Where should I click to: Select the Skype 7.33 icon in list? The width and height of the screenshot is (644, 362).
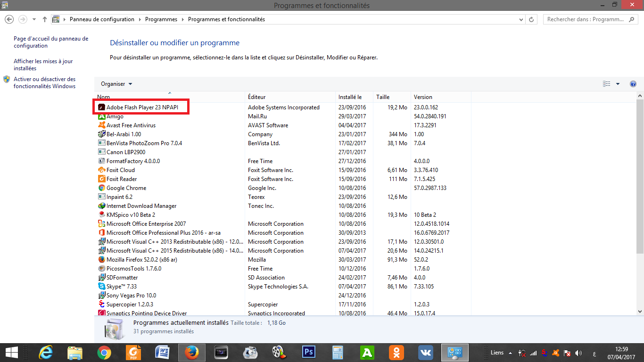point(101,287)
